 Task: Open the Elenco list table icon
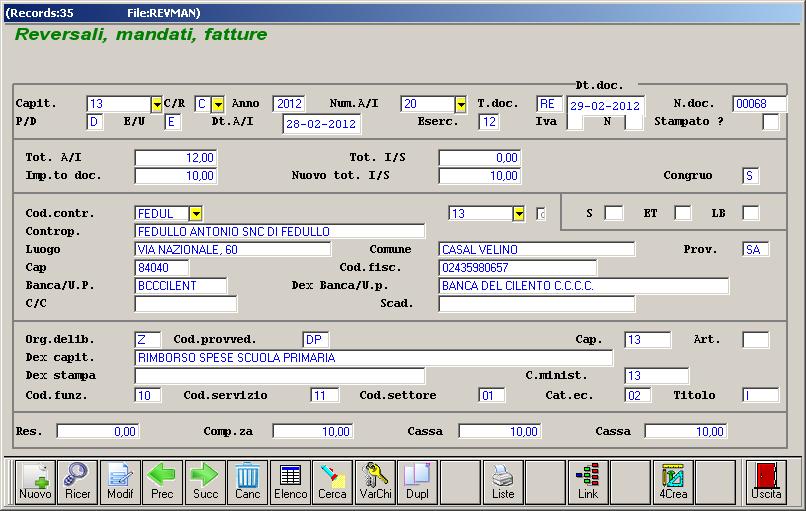290,482
